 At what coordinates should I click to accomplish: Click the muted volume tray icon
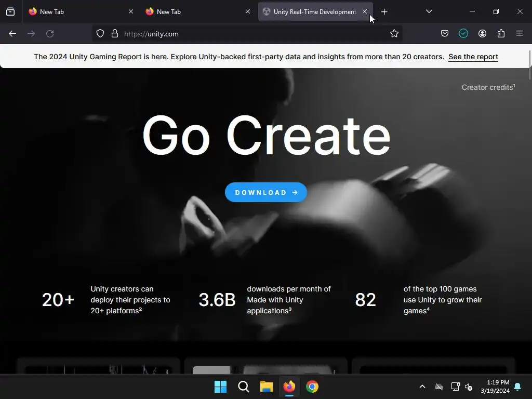pos(469,387)
